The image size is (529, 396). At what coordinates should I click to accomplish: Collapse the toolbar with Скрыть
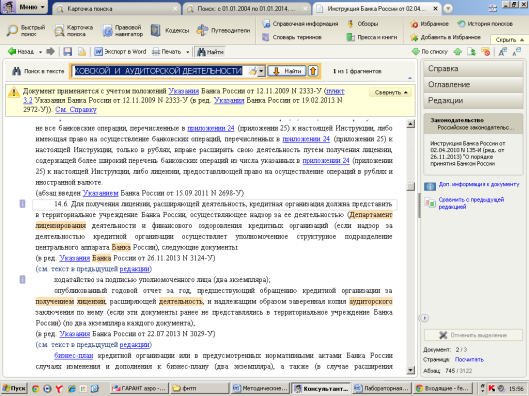point(509,40)
